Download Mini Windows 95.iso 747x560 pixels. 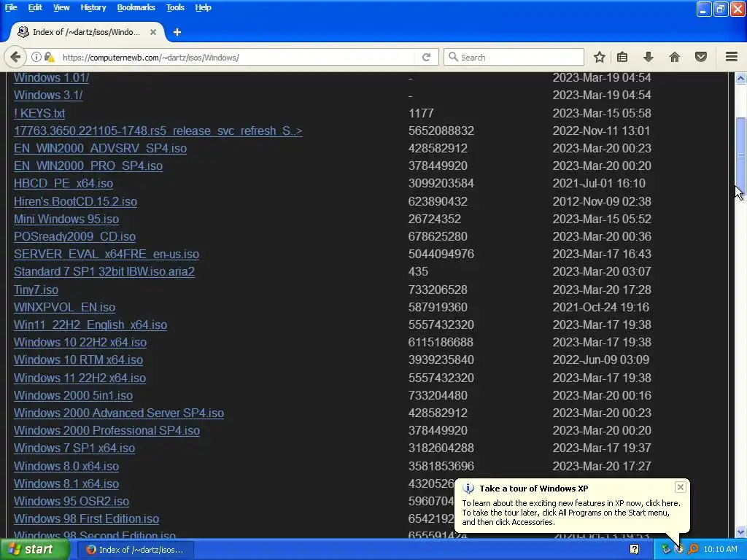[66, 219]
